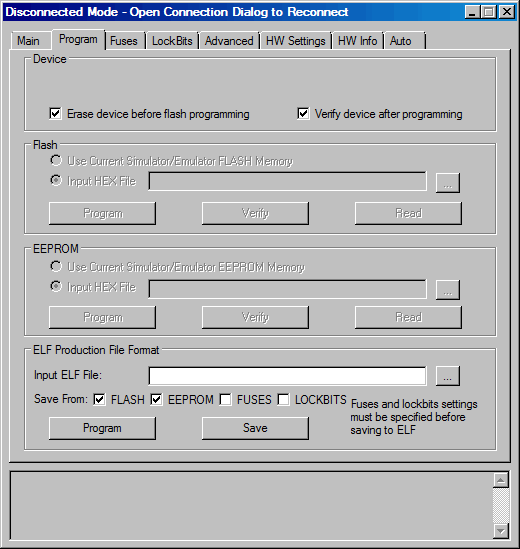Viewport: 520px width, 549px height.
Task: Go to the HW Info tab
Action: pyautogui.click(x=358, y=41)
